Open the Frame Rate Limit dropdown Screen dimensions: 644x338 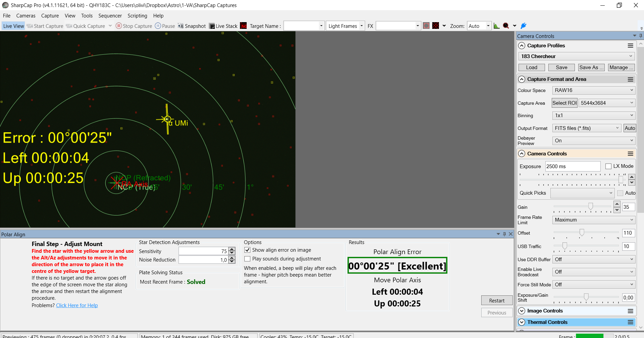tap(593, 220)
